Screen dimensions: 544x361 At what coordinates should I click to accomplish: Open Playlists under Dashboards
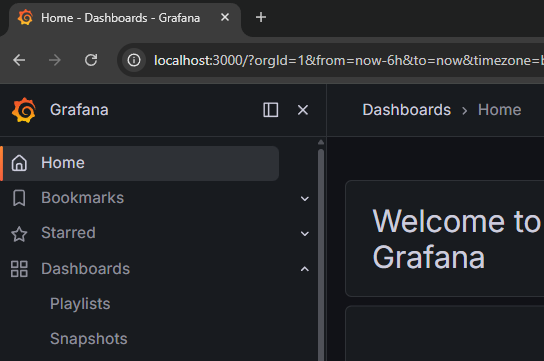pos(80,304)
